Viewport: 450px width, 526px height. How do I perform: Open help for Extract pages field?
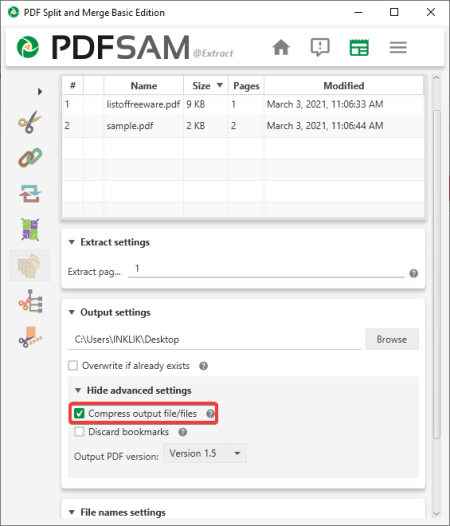click(413, 273)
